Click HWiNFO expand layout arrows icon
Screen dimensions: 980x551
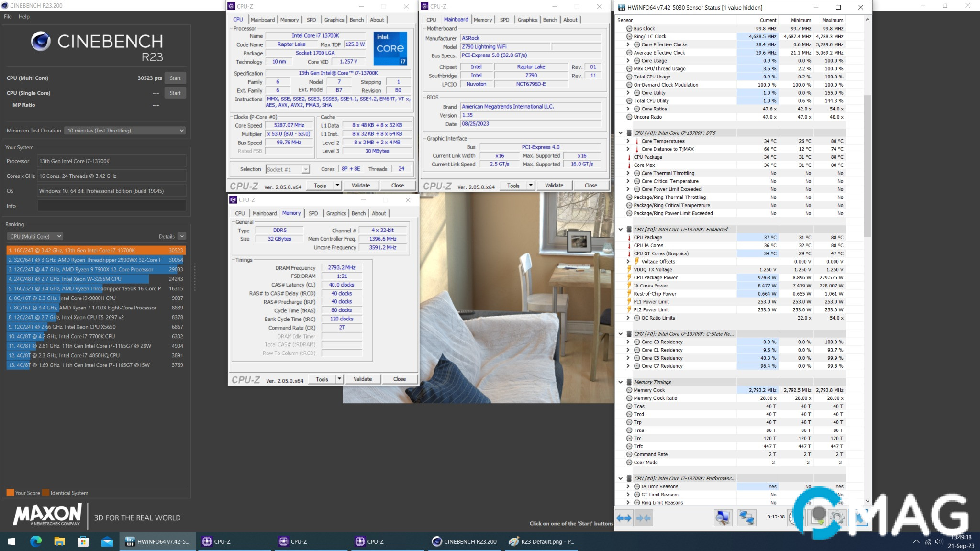(624, 518)
